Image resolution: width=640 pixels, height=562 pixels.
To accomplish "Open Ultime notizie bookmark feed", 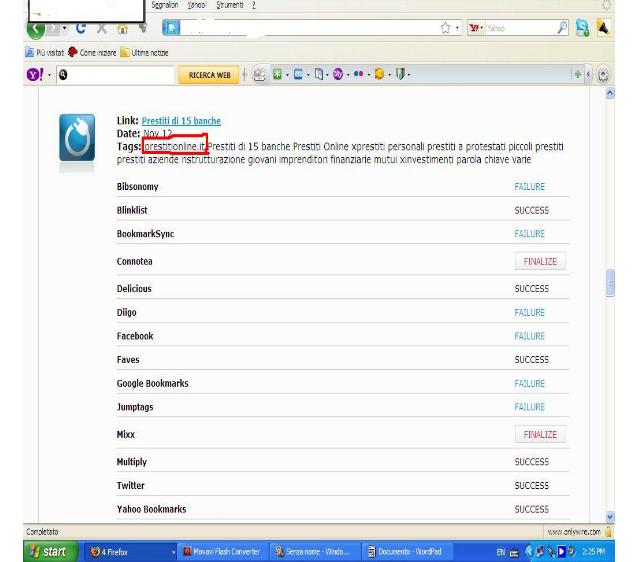I will click(144, 53).
